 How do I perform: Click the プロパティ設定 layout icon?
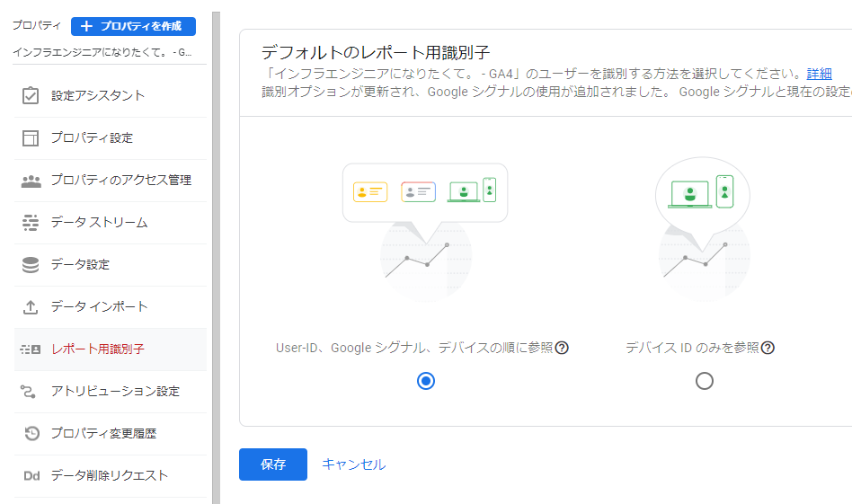point(31,138)
